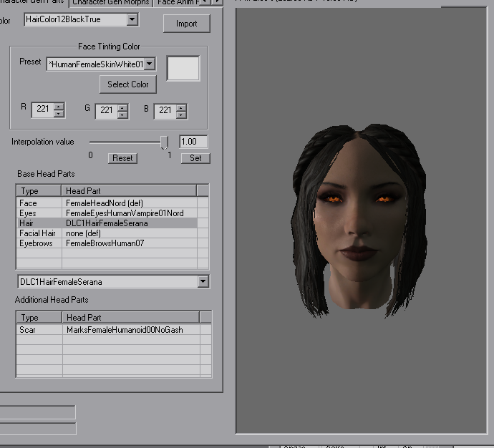Click the Reset interpolation button

pos(122,158)
